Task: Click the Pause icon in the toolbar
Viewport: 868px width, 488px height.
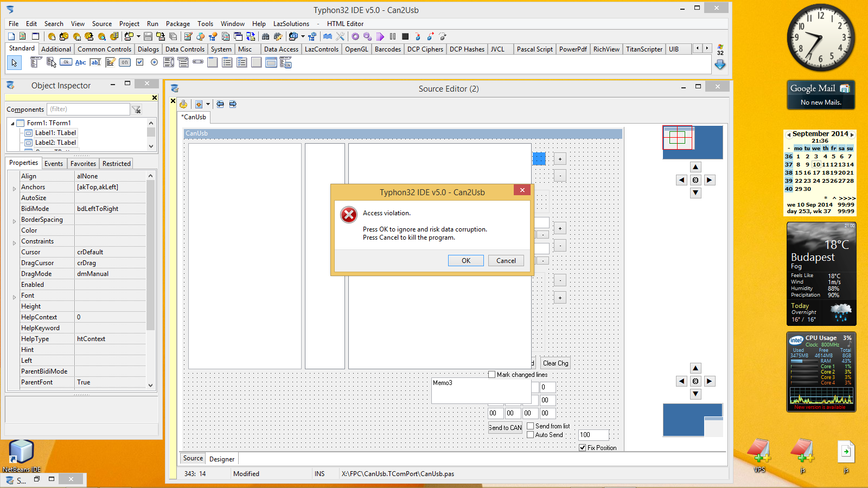Action: pyautogui.click(x=393, y=36)
